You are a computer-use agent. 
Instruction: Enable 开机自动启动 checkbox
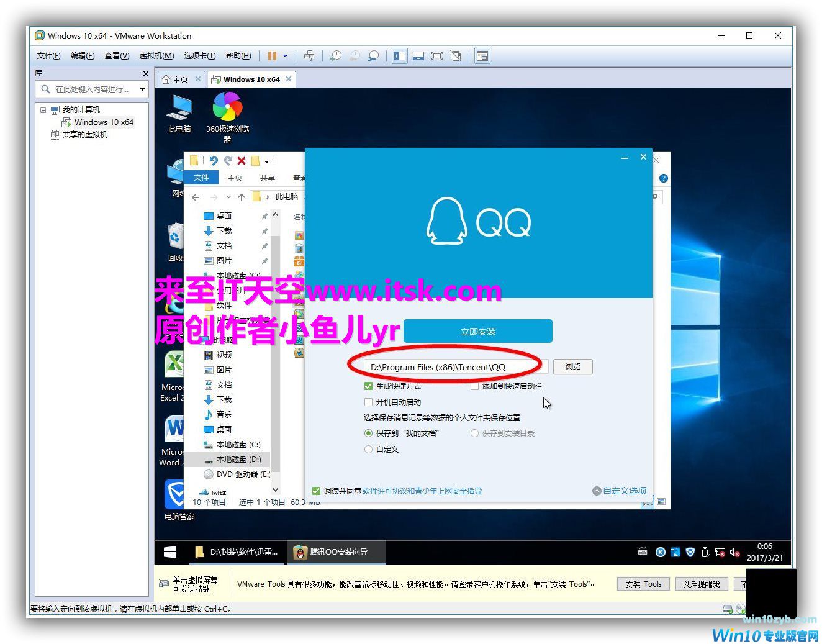369,402
